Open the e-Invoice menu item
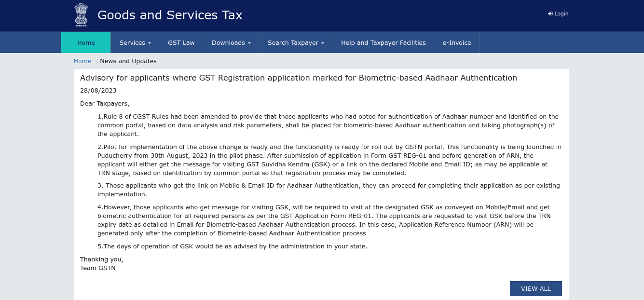 456,42
